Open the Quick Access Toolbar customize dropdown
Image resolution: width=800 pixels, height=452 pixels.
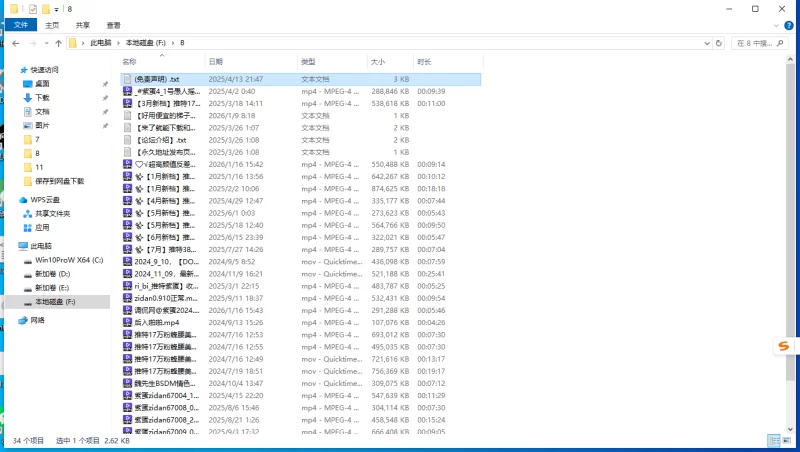click(x=57, y=9)
